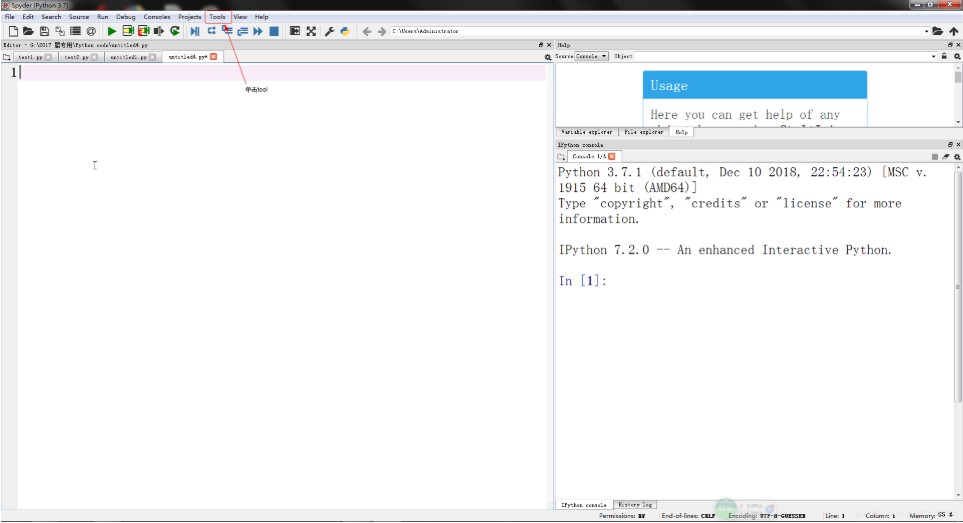Run current line debug step icon
963x523 pixels.
coord(211,31)
